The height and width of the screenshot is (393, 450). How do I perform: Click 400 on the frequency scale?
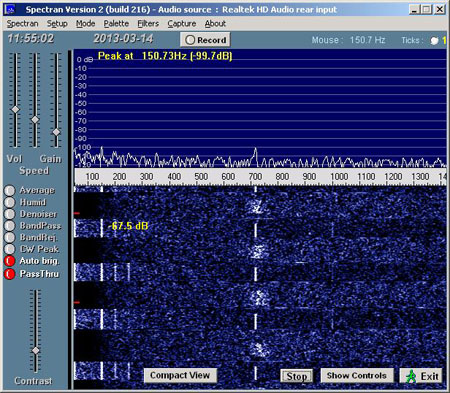click(174, 177)
